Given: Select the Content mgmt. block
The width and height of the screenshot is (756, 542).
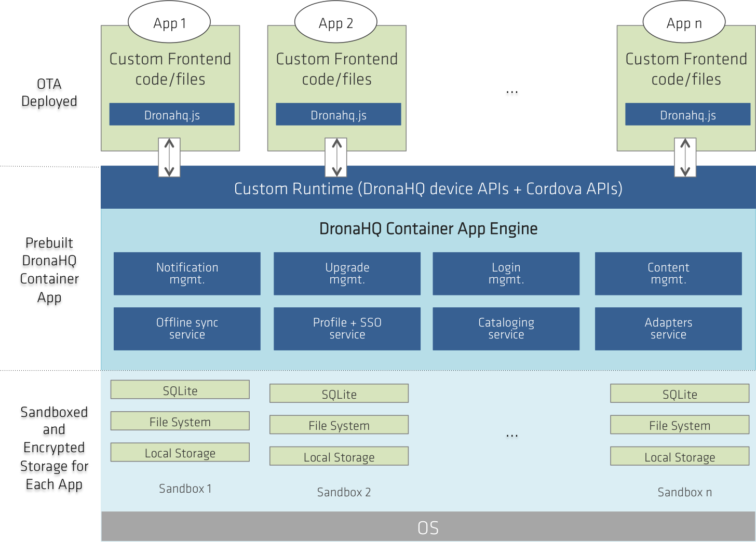Looking at the screenshot, I should click(x=668, y=274).
